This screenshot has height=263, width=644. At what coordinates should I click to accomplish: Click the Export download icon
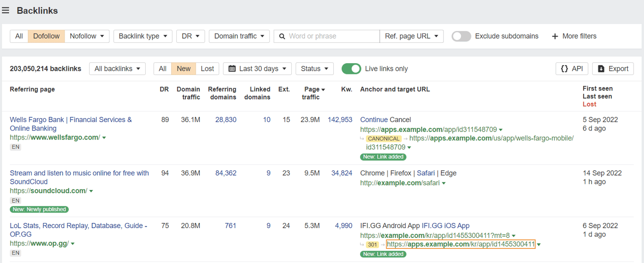(601, 69)
